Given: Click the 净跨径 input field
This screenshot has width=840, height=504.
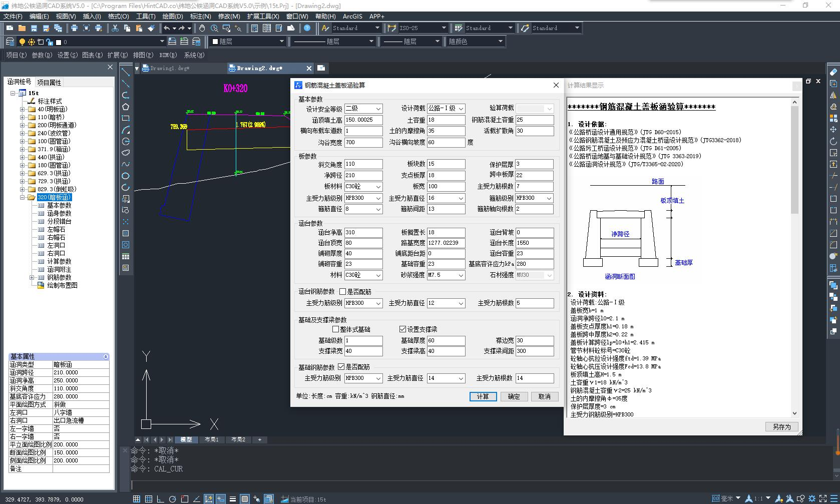Looking at the screenshot, I should 363,175.
